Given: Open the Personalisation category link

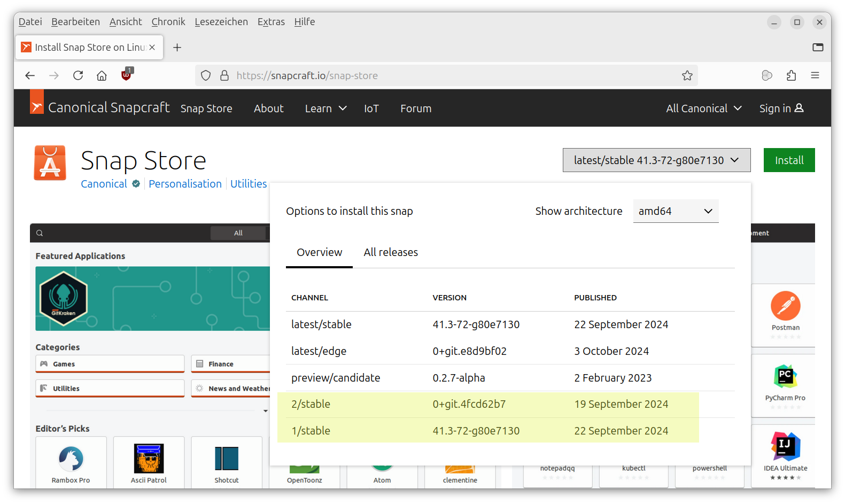Looking at the screenshot, I should 185,184.
